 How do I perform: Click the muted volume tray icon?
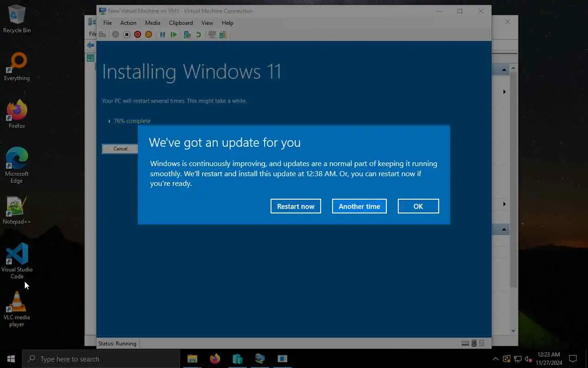coord(528,359)
